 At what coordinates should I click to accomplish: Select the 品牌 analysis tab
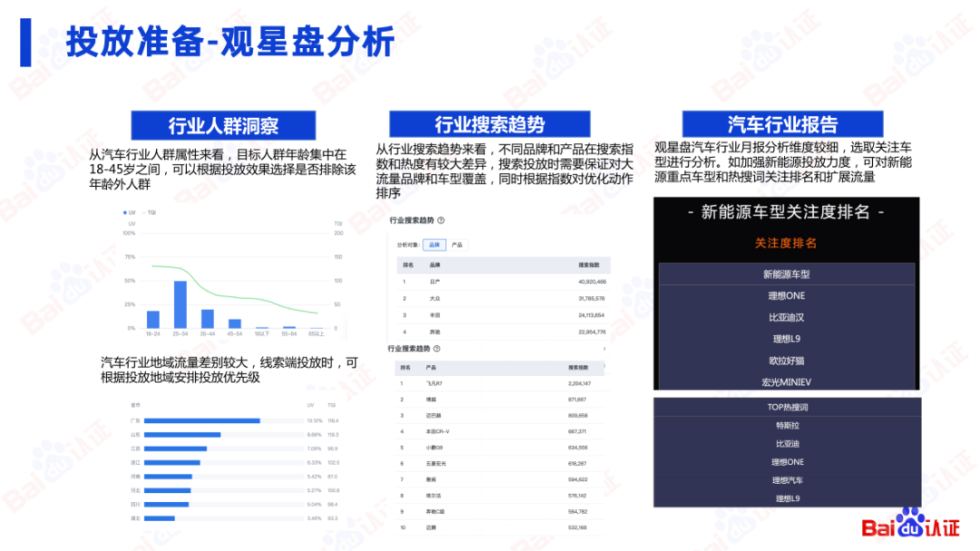pos(435,244)
